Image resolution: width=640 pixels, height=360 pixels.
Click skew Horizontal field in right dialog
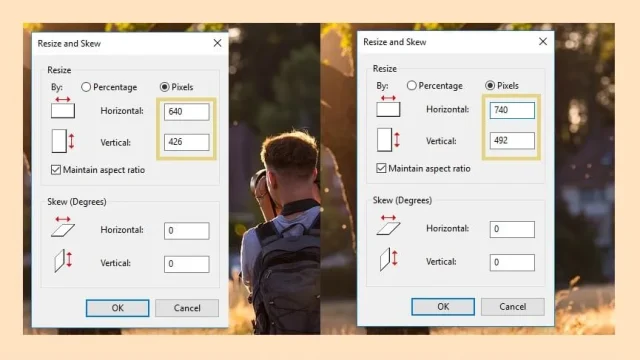(512, 229)
